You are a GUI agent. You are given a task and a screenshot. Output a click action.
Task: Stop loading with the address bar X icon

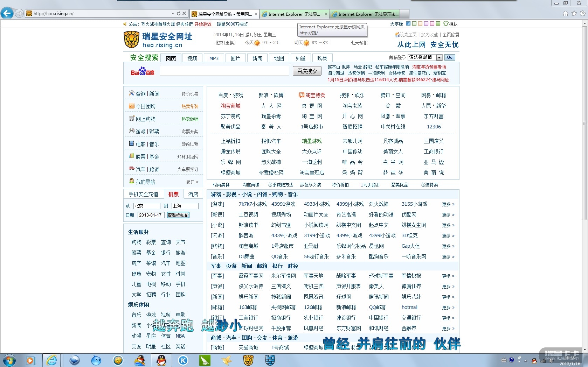(184, 14)
